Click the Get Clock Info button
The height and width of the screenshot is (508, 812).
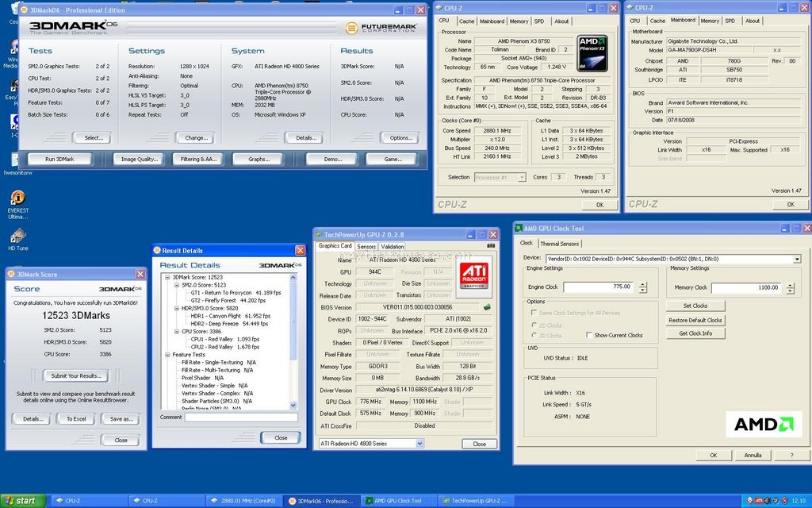tap(695, 333)
